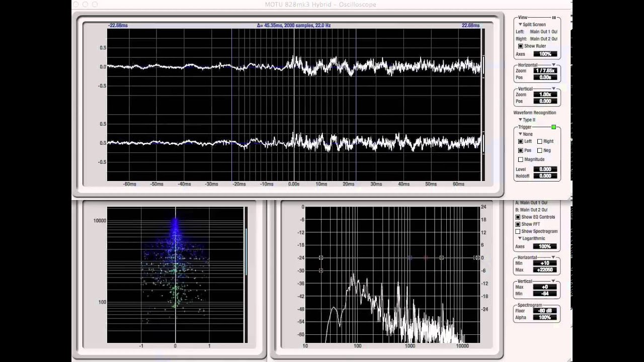
Task: Pause the oscilloscope display in View panel
Action: coord(554,18)
